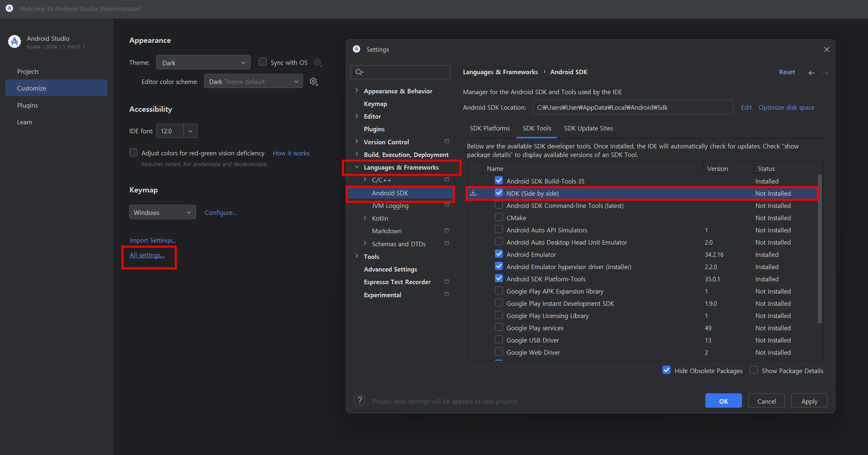The width and height of the screenshot is (868, 455).
Task: Expand Appearance & Behavior tree node
Action: coord(357,91)
